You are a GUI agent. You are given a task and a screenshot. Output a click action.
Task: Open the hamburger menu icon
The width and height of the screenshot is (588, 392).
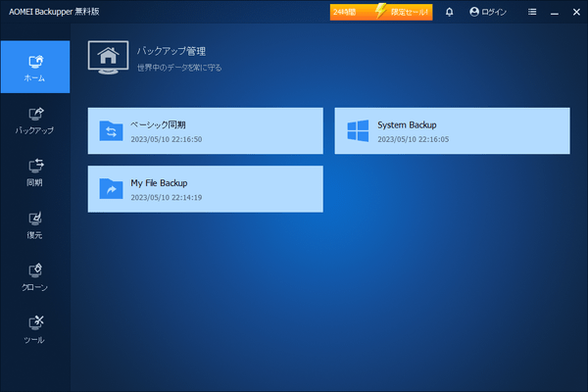point(532,12)
